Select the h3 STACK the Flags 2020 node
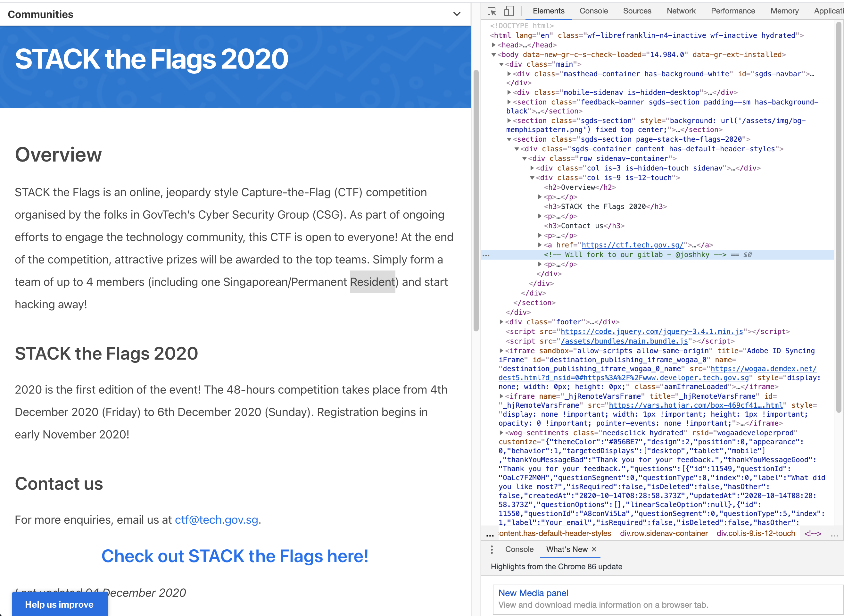This screenshot has width=844, height=616. (x=605, y=207)
